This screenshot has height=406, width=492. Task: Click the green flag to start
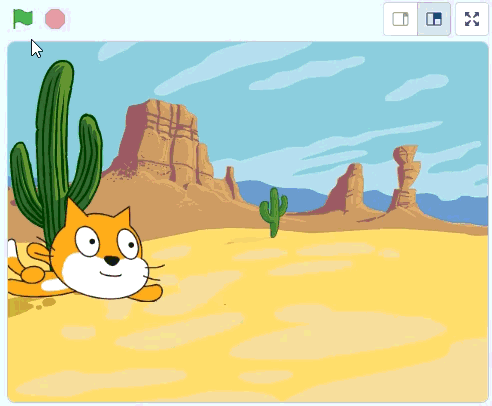point(23,19)
